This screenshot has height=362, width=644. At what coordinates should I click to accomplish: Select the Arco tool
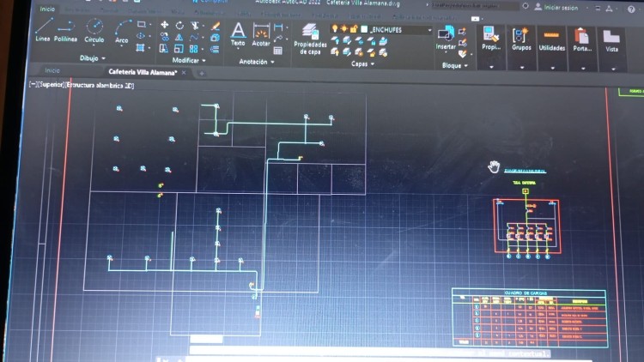point(122,32)
